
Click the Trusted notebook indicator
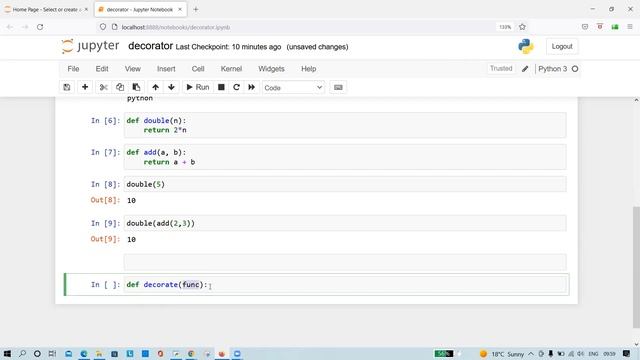tap(501, 69)
